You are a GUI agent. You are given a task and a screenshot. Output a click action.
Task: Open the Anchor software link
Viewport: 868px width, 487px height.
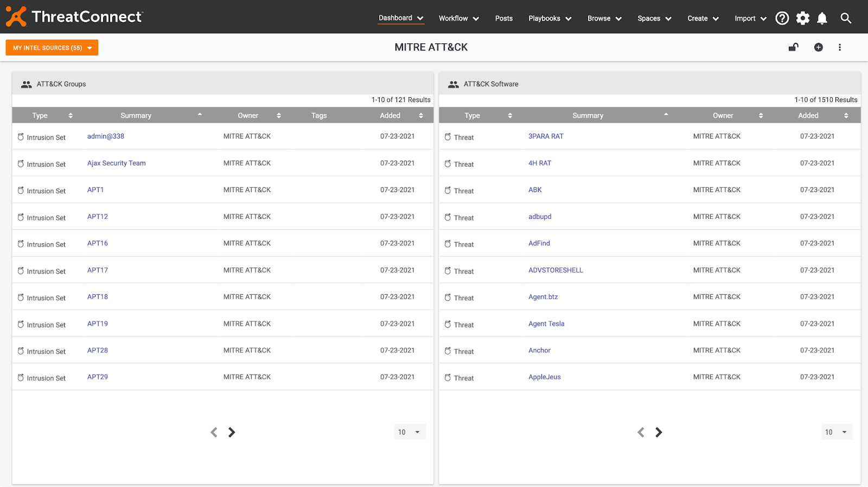pos(539,350)
